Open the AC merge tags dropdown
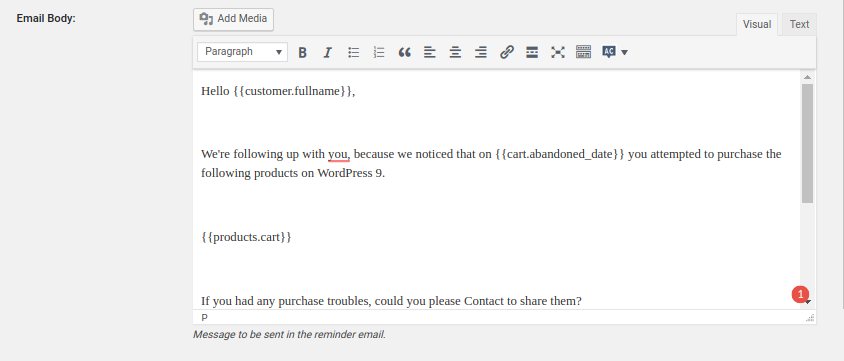Image resolution: width=844 pixels, height=361 pixels. [615, 52]
